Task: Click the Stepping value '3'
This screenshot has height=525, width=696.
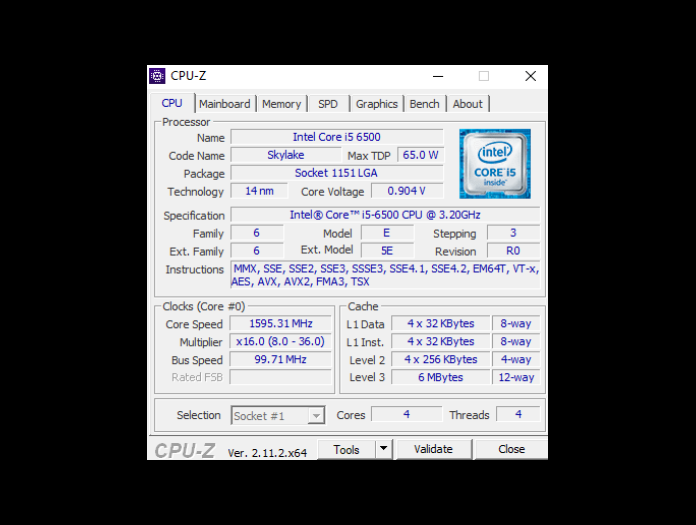Action: (x=513, y=233)
